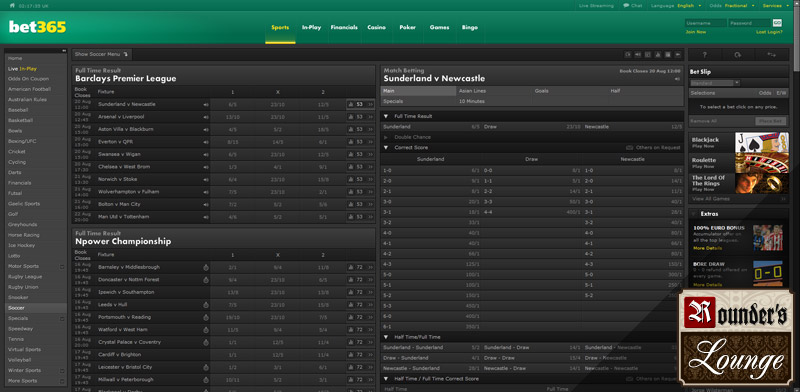
Task: Collapse the Correct Score section
Action: (x=386, y=148)
